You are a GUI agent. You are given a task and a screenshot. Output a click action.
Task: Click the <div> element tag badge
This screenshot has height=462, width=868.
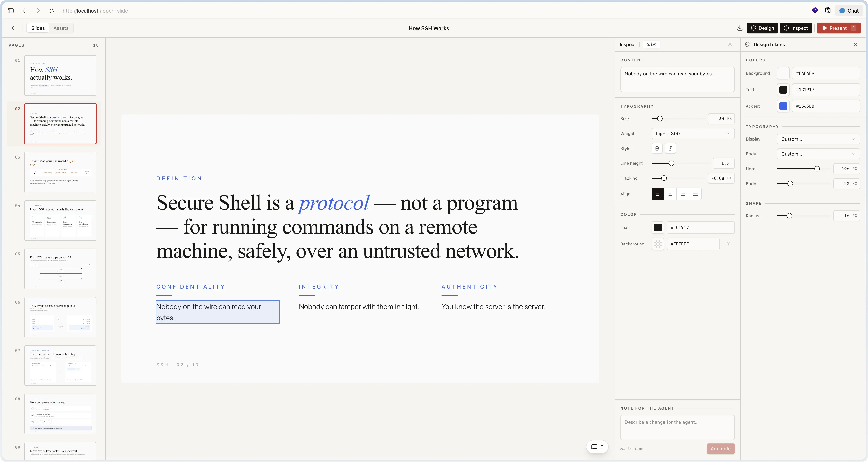[651, 44]
